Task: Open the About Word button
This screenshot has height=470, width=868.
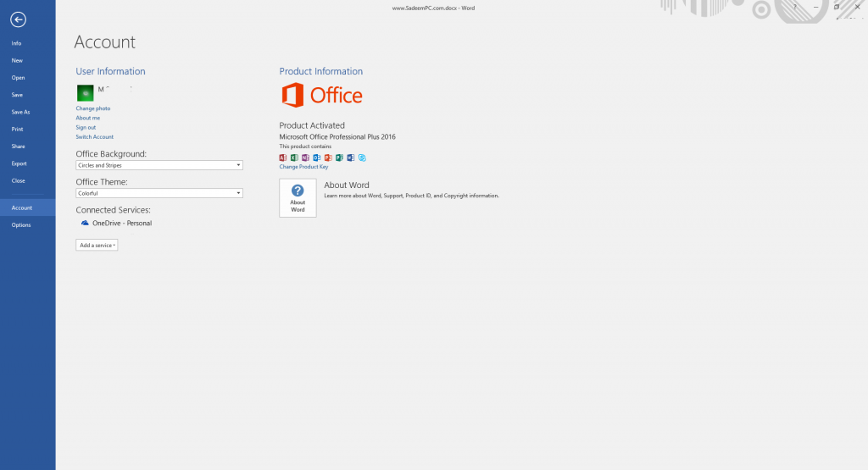Action: click(x=298, y=198)
